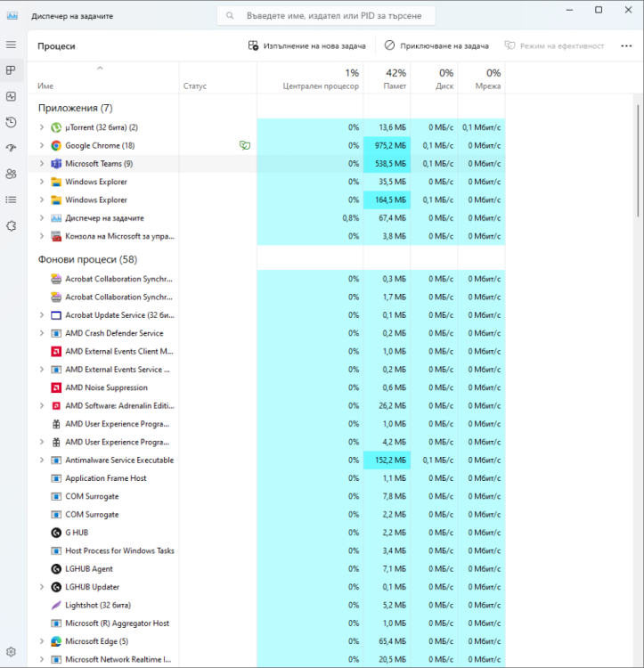Select the Приложения (7) group heading
This screenshot has height=668, width=644.
(x=76, y=108)
